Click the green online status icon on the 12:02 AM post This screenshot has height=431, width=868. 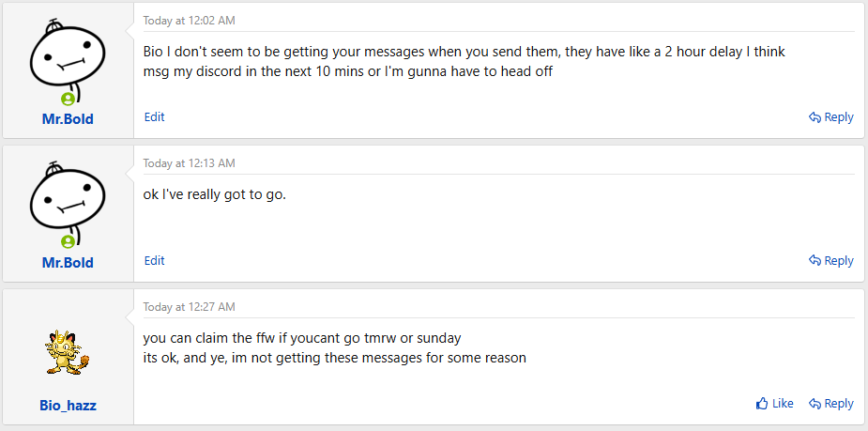[68, 99]
